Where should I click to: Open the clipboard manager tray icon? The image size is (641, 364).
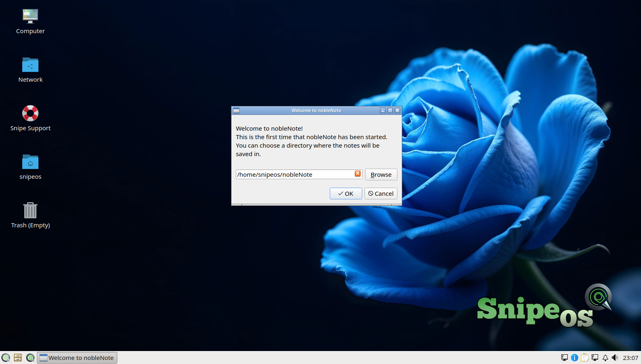pos(585,358)
